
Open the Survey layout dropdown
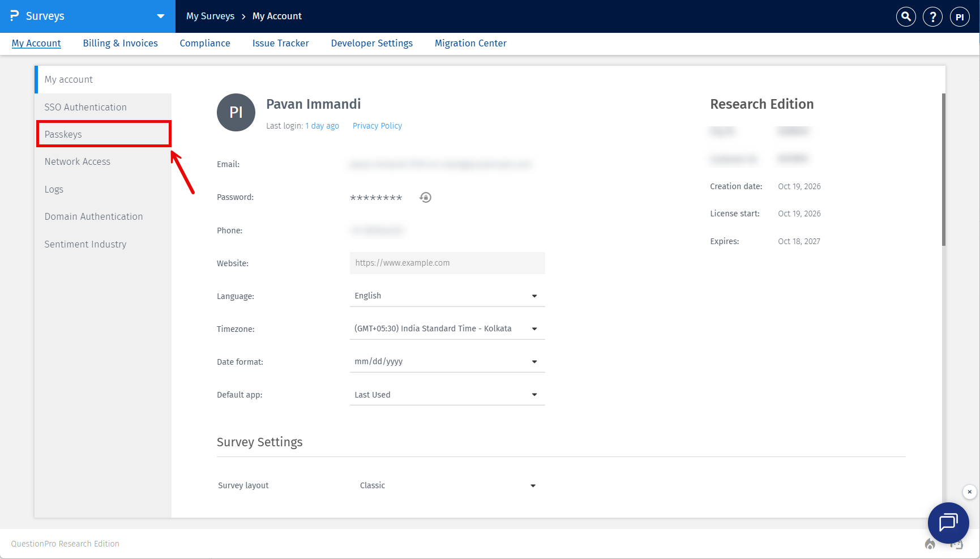[447, 485]
